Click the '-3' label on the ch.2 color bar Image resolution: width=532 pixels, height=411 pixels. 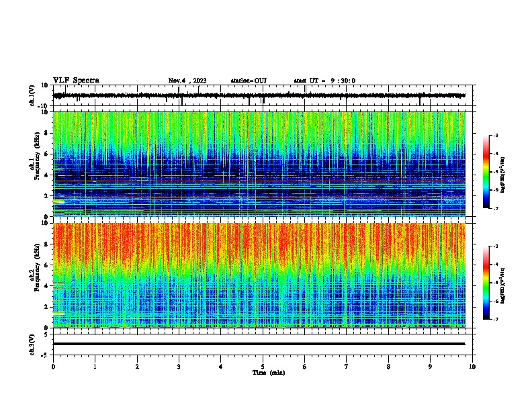(x=495, y=246)
